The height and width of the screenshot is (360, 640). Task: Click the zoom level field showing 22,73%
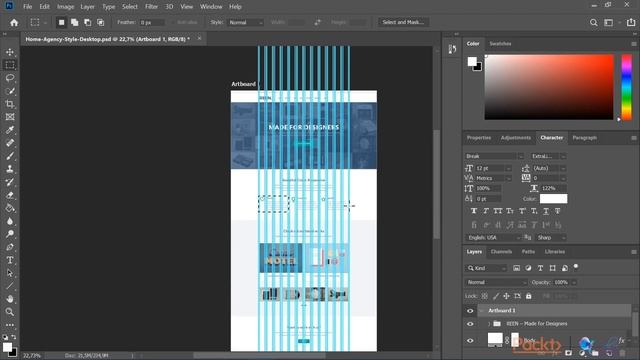(32, 356)
